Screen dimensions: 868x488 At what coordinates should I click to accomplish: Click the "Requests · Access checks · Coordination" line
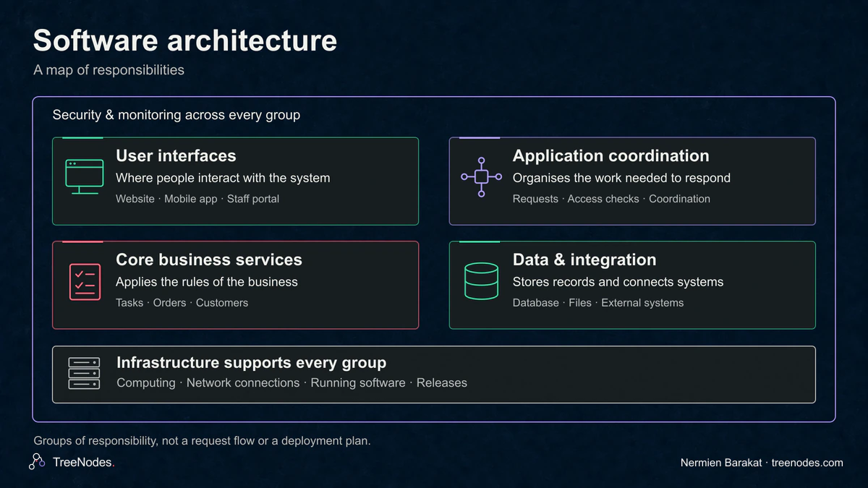click(611, 199)
